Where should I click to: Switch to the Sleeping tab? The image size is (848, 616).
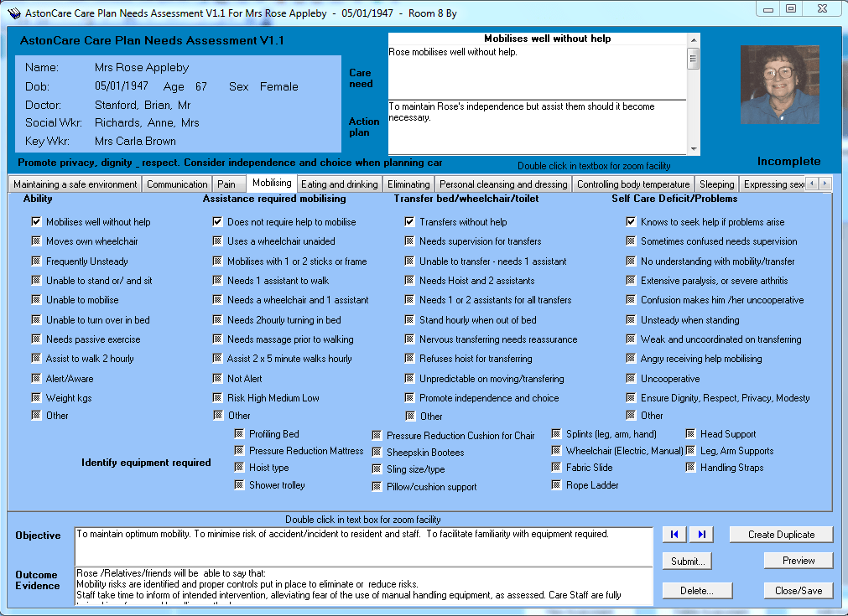click(716, 184)
